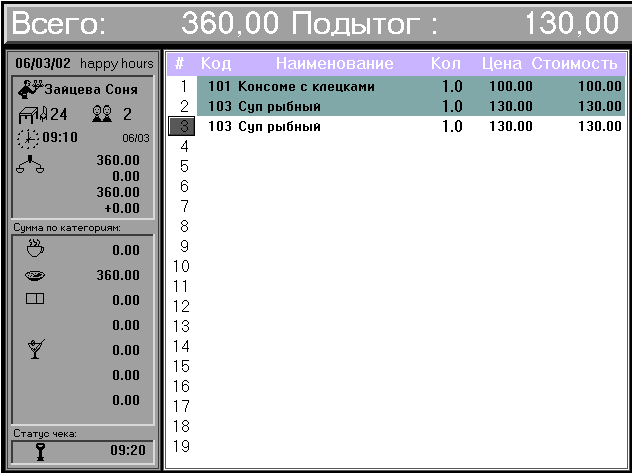Viewport: 632px width, 473px height.
Task: Click empty row number 19
Action: pos(181,446)
